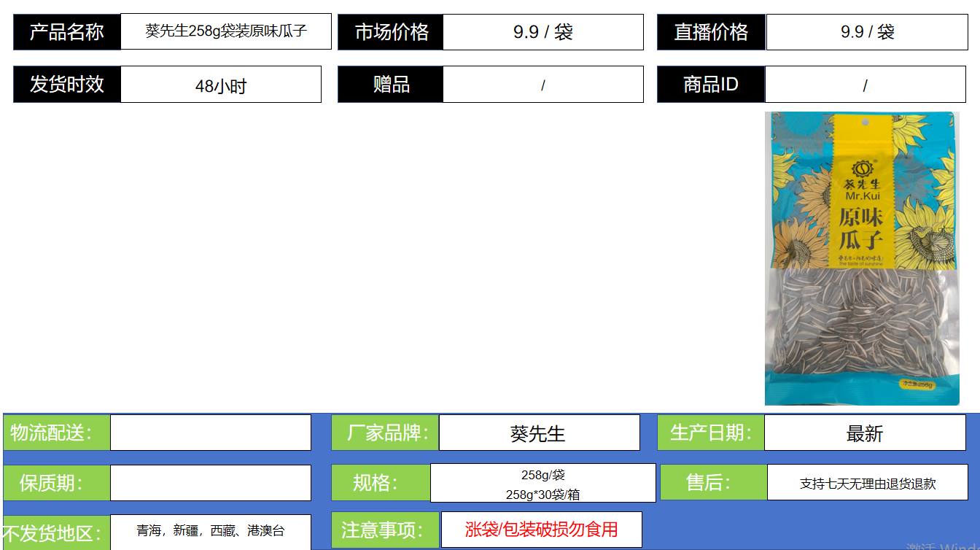Click the 48小时 shipping time cell
This screenshot has height=550, width=980.
[220, 85]
